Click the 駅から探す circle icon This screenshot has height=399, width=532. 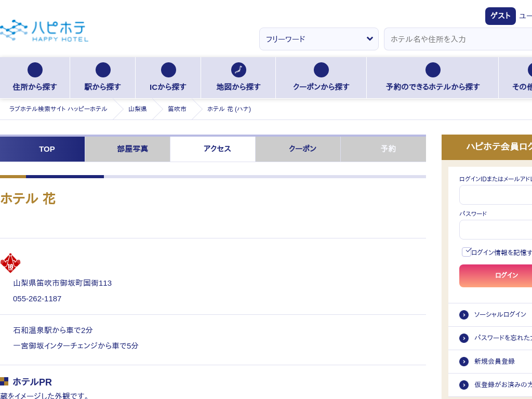coord(103,70)
